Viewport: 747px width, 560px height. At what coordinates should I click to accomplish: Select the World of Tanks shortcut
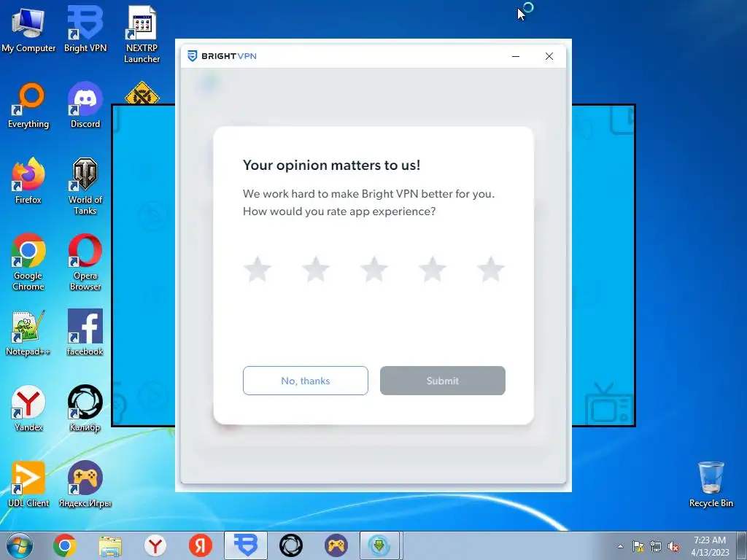[x=85, y=187]
